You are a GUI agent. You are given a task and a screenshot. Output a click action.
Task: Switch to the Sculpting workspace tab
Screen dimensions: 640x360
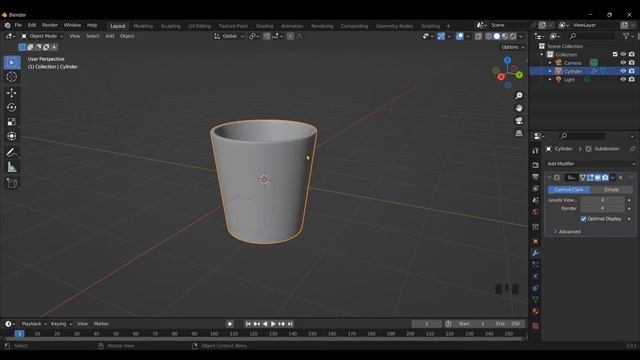(170, 26)
